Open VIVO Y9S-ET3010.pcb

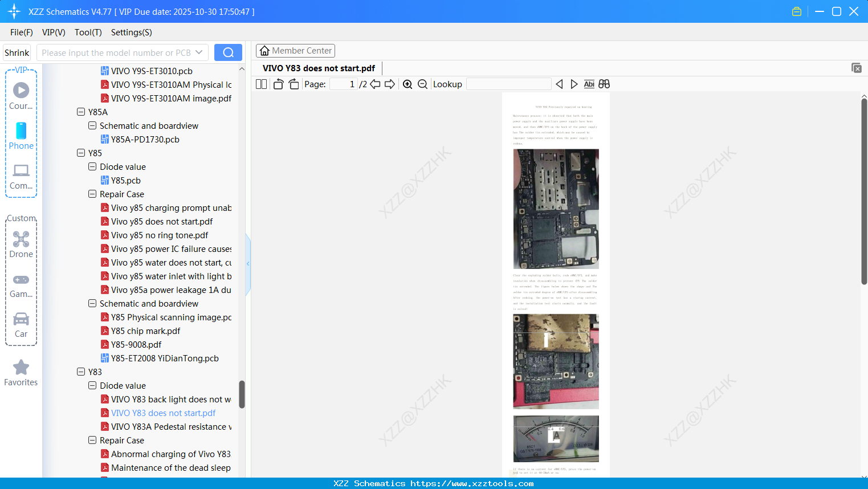pyautogui.click(x=152, y=71)
